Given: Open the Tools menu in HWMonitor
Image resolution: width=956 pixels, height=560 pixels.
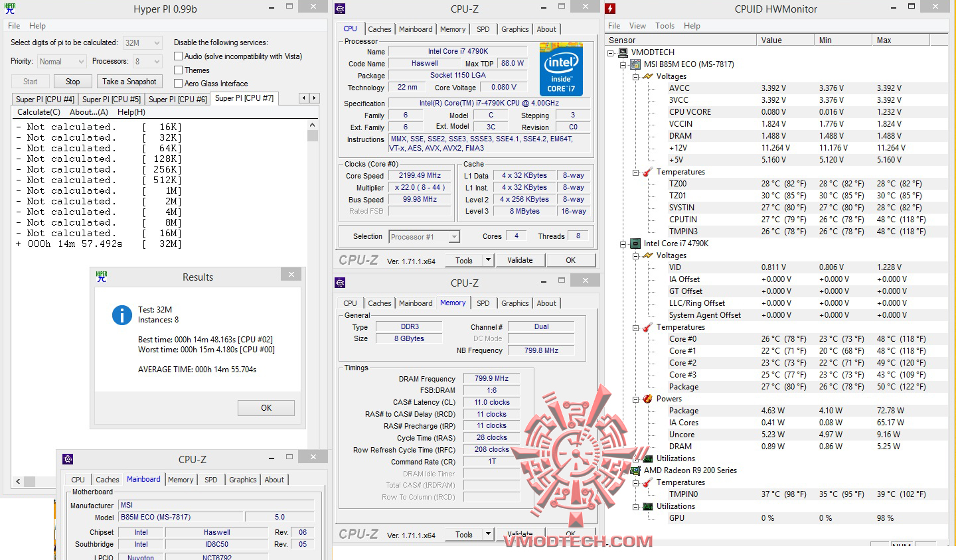Looking at the screenshot, I should point(665,26).
